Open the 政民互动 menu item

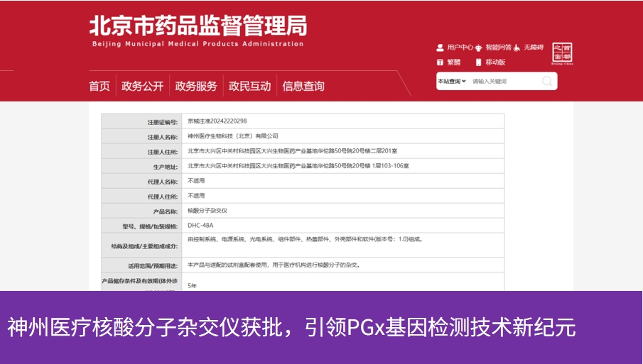point(249,86)
